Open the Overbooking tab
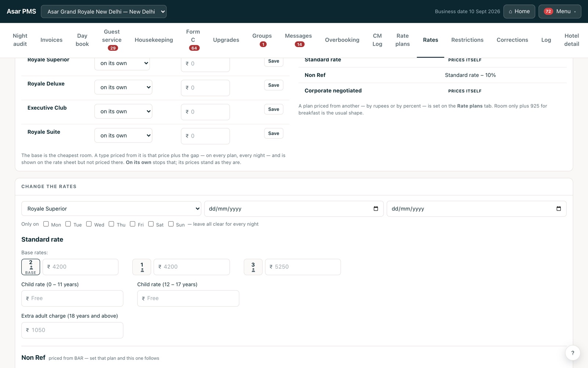The width and height of the screenshot is (588, 368). pos(342,40)
